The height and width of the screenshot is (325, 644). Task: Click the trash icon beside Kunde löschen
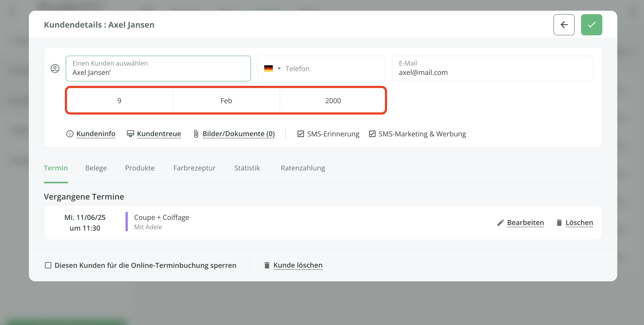tap(267, 265)
